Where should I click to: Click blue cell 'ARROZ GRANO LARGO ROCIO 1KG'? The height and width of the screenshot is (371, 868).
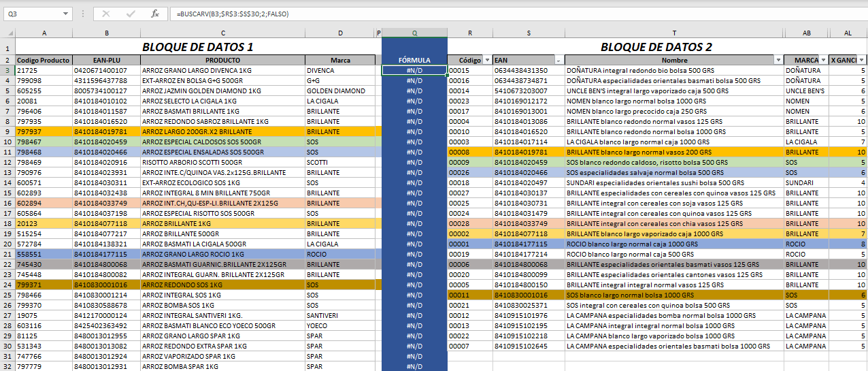pos(222,254)
